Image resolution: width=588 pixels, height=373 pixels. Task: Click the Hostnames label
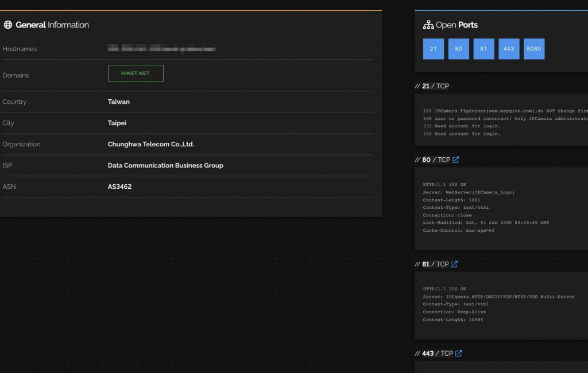tap(20, 49)
